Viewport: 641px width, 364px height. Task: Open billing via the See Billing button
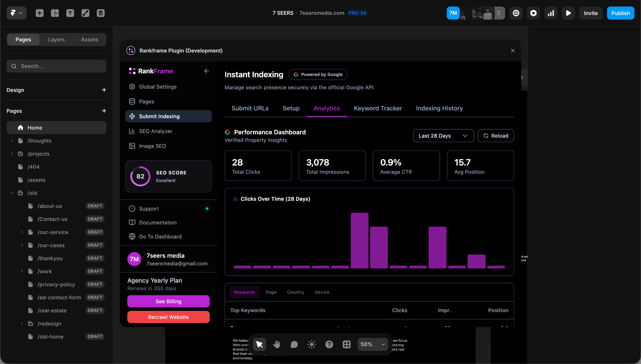(x=168, y=301)
